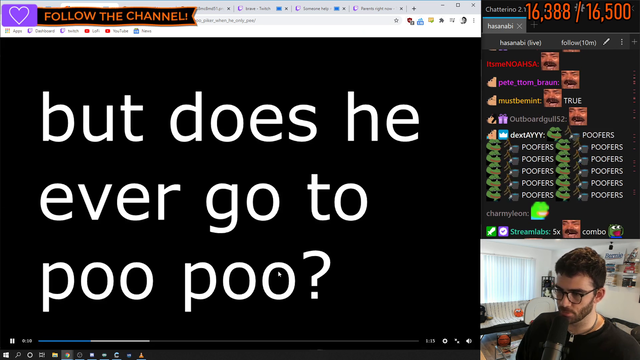Close the hasanabi Chatterino tab
The height and width of the screenshot is (360, 640).
tap(519, 27)
